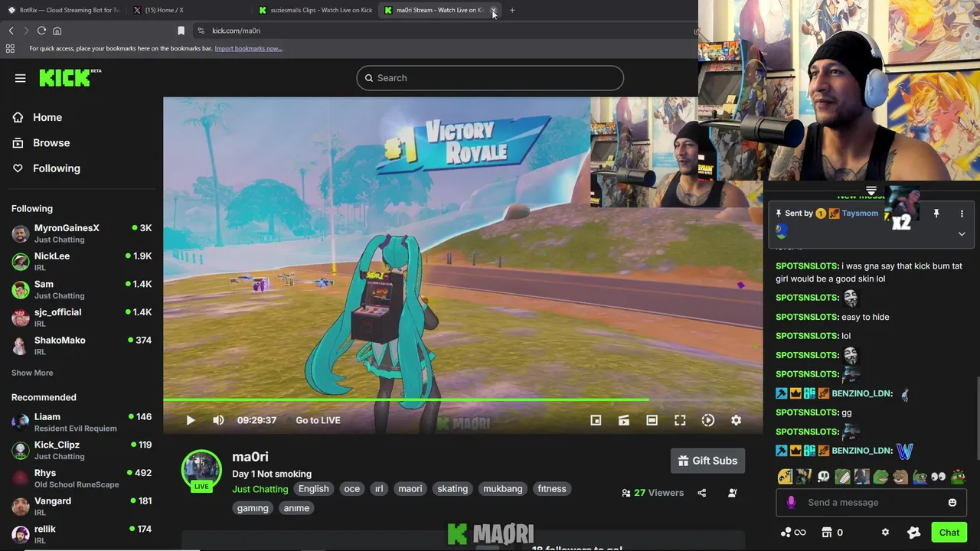Select the anime tag
This screenshot has width=980, height=551.
(296, 508)
